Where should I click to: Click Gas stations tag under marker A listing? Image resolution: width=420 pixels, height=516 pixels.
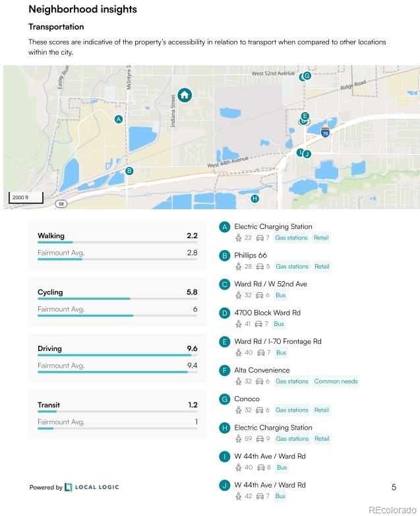(291, 238)
